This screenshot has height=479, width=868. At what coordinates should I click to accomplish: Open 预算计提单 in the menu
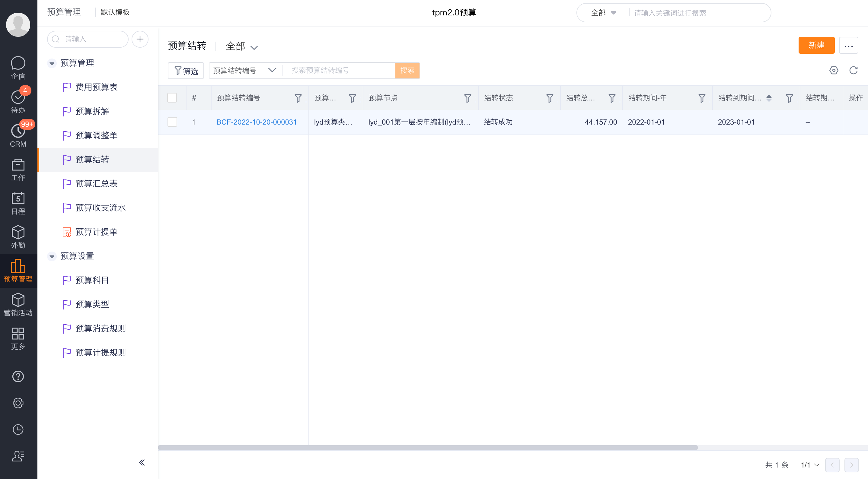(96, 232)
